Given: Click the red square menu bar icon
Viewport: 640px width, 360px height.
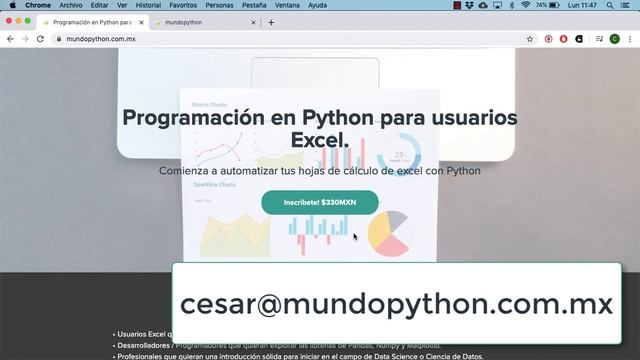Looking at the screenshot, I should [457, 5].
